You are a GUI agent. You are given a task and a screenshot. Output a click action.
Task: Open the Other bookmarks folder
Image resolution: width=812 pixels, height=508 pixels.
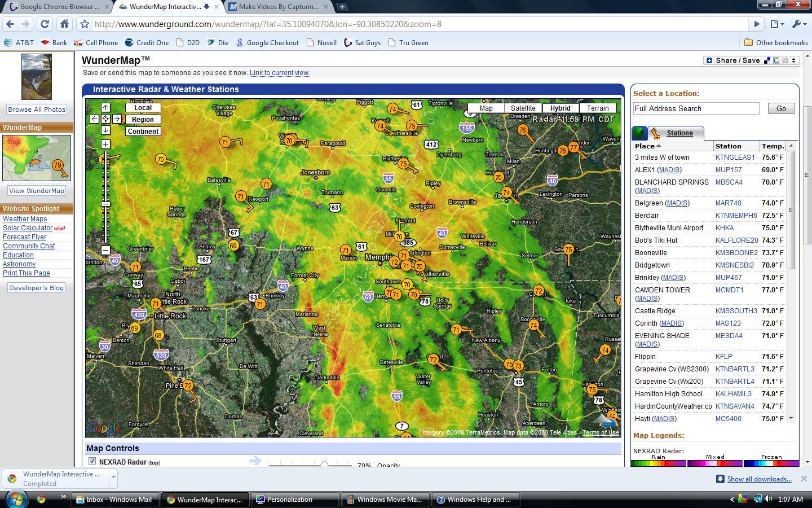[776, 42]
